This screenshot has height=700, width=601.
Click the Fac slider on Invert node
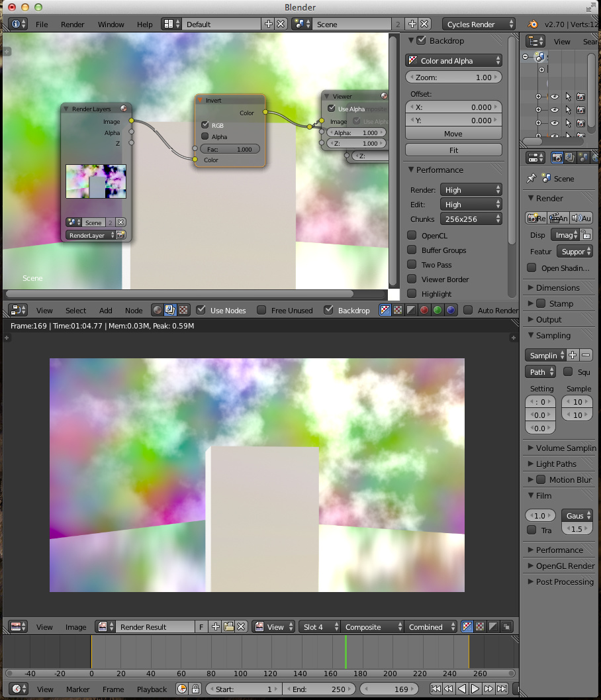(230, 149)
